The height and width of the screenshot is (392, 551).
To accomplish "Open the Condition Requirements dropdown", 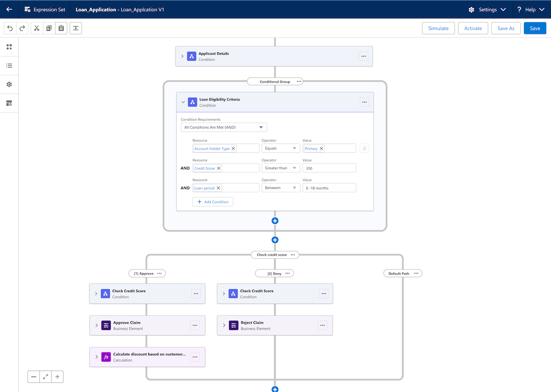I will coord(224,127).
